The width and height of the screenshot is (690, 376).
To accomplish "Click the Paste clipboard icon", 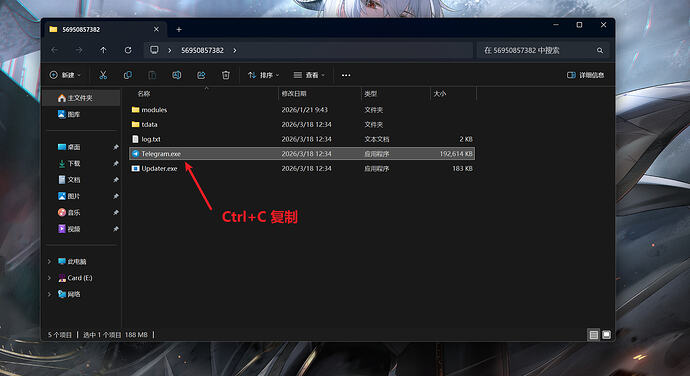I will 152,75.
